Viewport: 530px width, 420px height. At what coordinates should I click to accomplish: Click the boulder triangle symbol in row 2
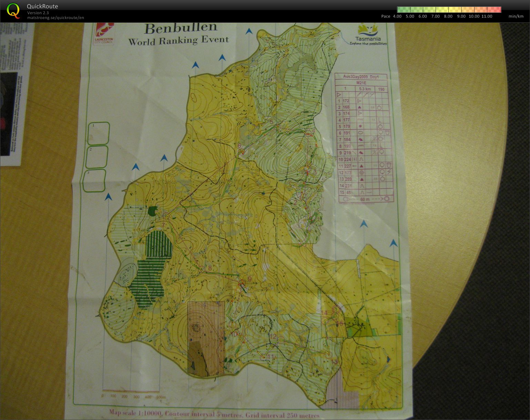[359, 107]
